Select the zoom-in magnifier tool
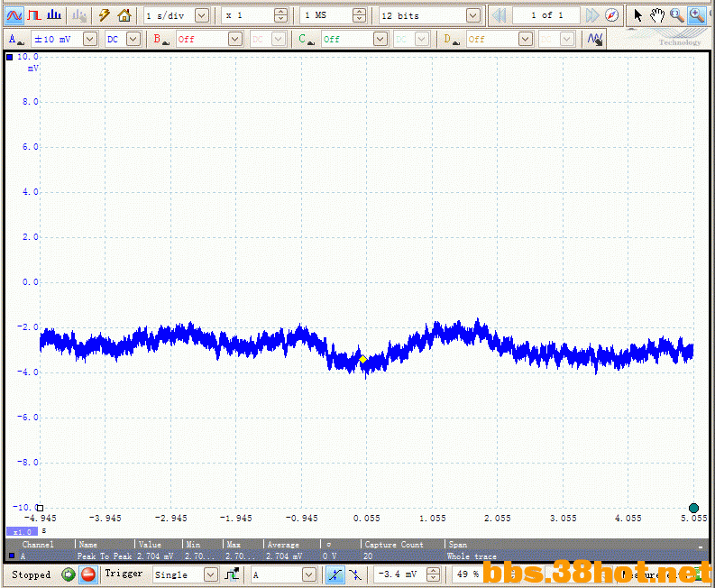The width and height of the screenshot is (715, 588). click(697, 16)
